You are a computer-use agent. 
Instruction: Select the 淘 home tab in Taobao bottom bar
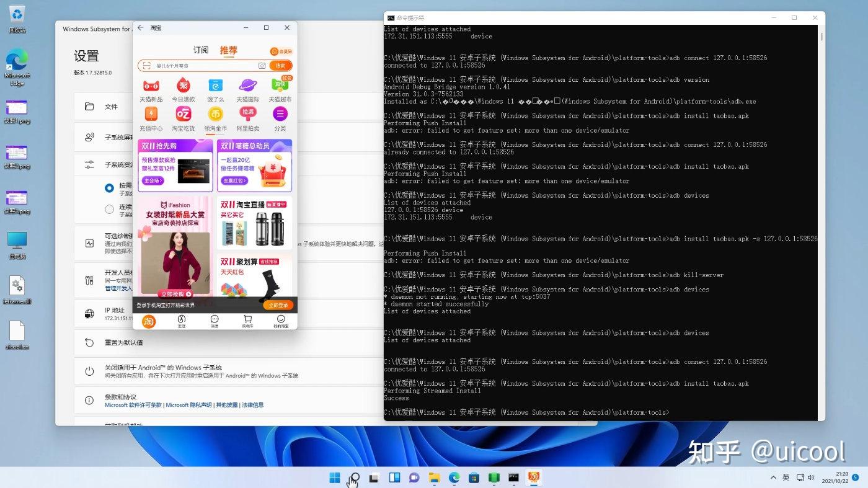pyautogui.click(x=149, y=321)
